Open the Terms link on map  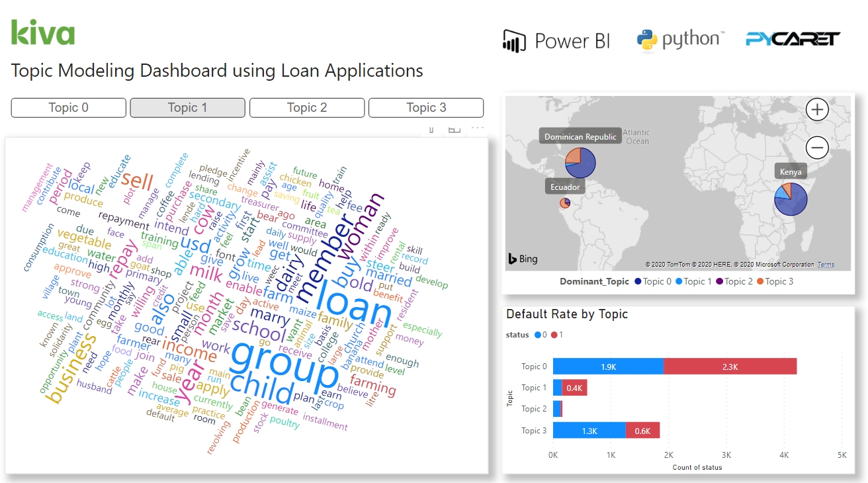pos(826,265)
